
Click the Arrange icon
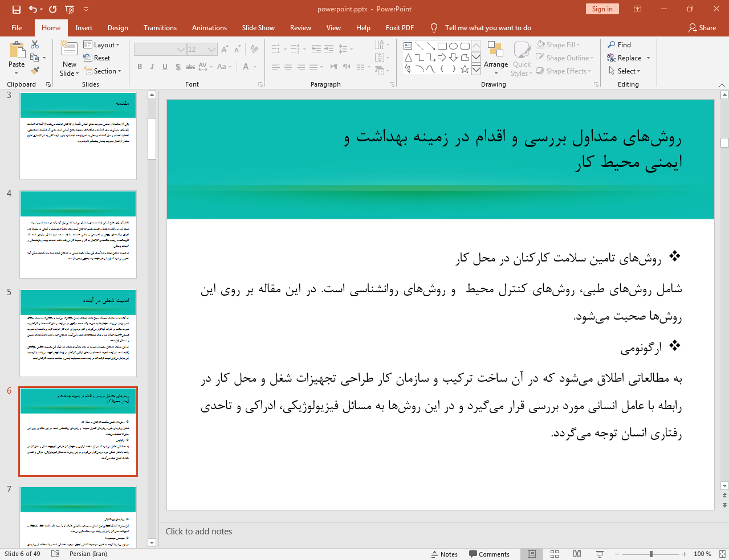(x=496, y=50)
